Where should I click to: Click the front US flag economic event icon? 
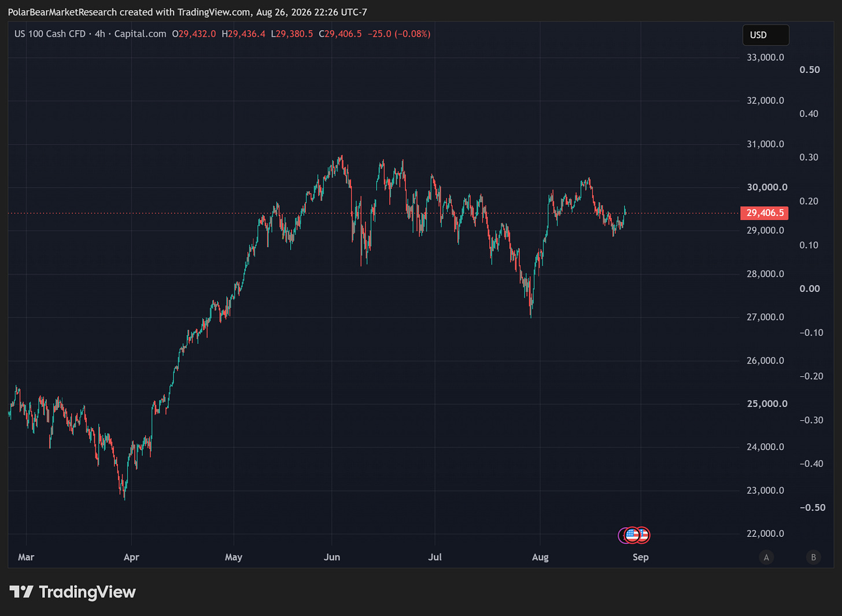632,535
